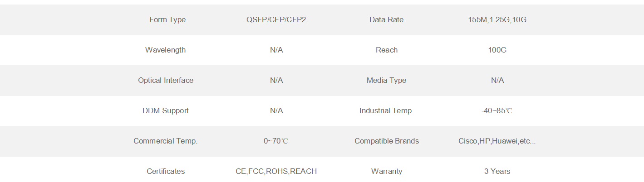644x182 pixels.
Task: Click the Wavelength label
Action: point(165,50)
